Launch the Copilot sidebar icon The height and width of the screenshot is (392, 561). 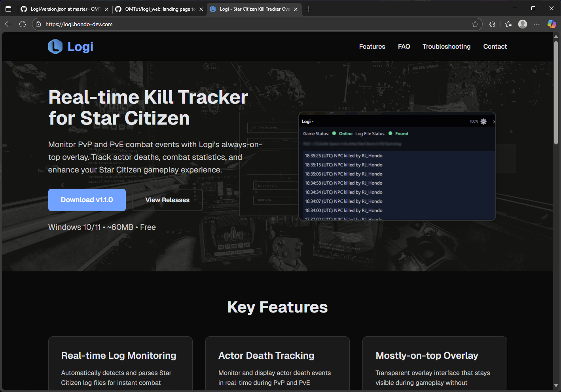(552, 24)
